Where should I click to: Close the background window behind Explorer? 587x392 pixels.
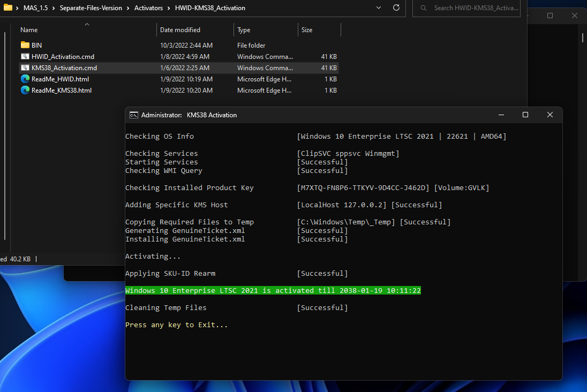pos(575,16)
